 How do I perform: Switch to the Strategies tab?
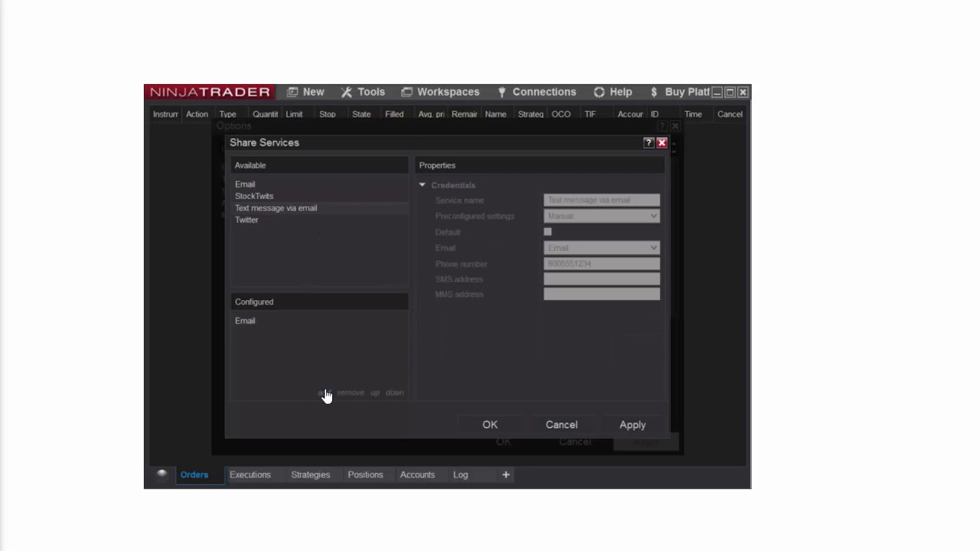(x=310, y=474)
